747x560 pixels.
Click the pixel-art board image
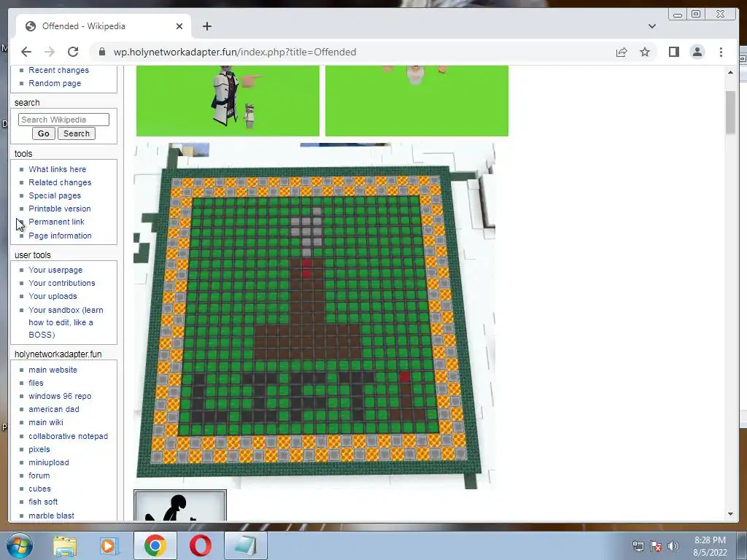pyautogui.click(x=314, y=316)
